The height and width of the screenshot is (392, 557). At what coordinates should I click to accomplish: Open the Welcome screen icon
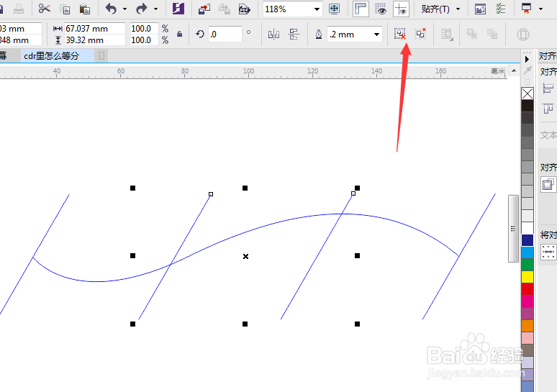[480, 9]
